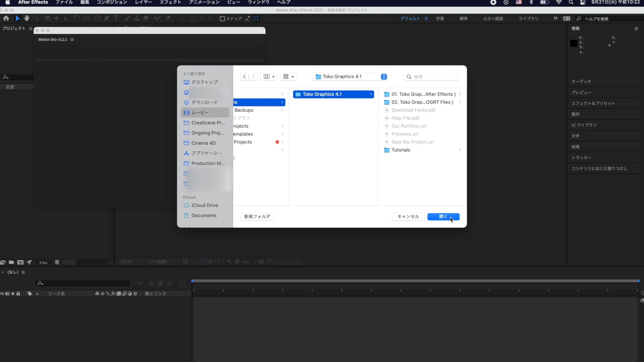This screenshot has width=644, height=362.
Task: Click the 新規フォルダ button
Action: click(257, 217)
